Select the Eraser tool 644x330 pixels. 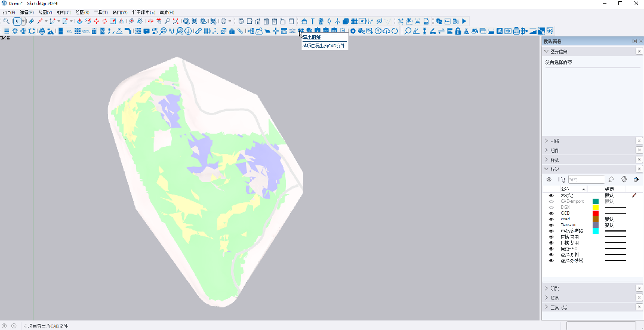32,21
